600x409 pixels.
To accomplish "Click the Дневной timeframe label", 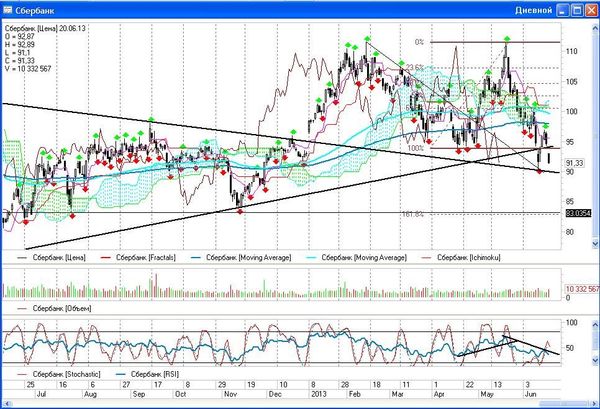I will (x=533, y=10).
